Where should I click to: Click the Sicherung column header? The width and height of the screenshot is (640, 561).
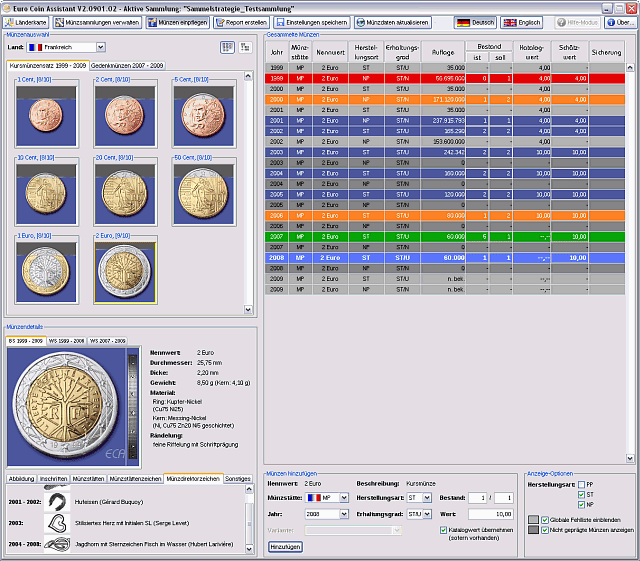click(x=606, y=52)
